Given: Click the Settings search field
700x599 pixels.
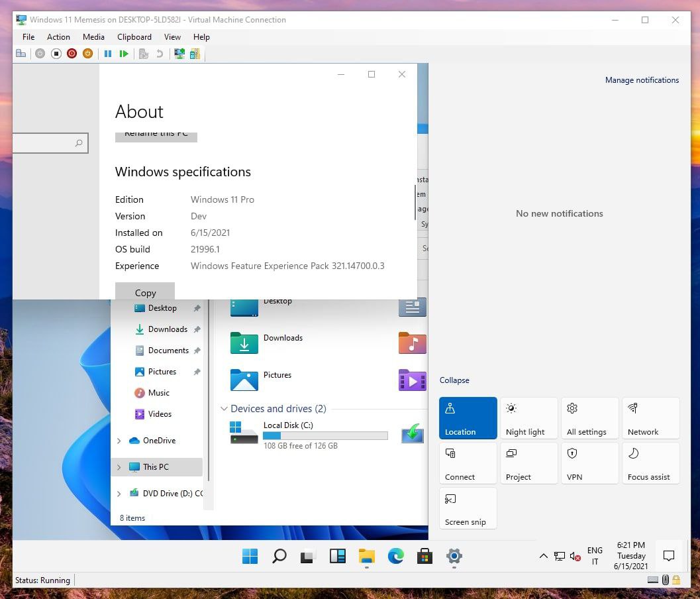Looking at the screenshot, I should click(50, 143).
